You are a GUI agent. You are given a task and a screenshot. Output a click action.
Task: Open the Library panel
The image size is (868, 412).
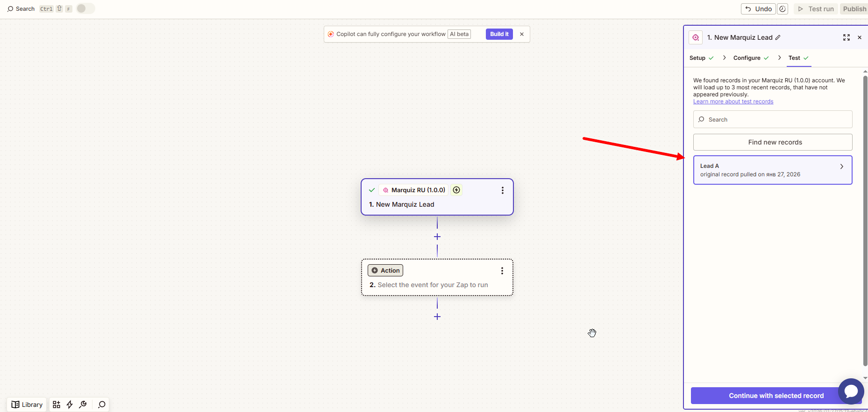coord(27,405)
